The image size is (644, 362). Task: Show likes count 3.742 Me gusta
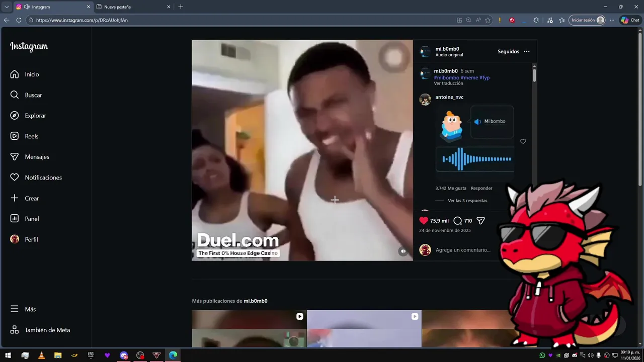point(451,188)
